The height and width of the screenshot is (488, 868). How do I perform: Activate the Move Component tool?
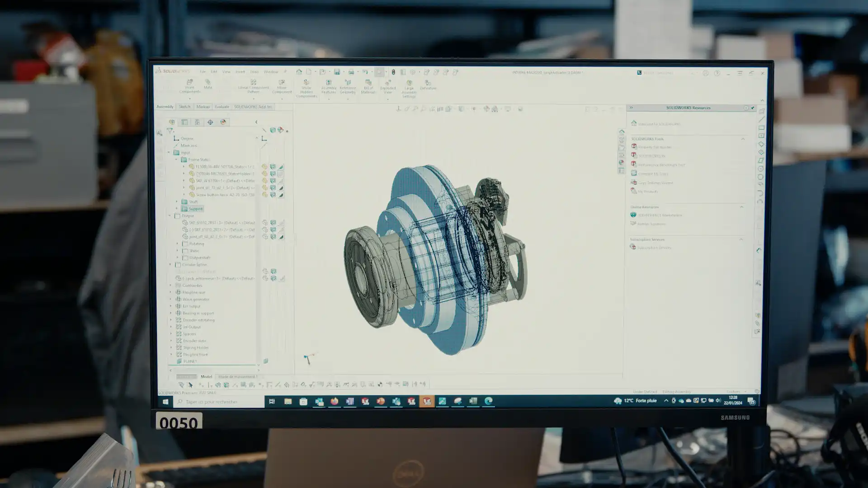[282, 86]
